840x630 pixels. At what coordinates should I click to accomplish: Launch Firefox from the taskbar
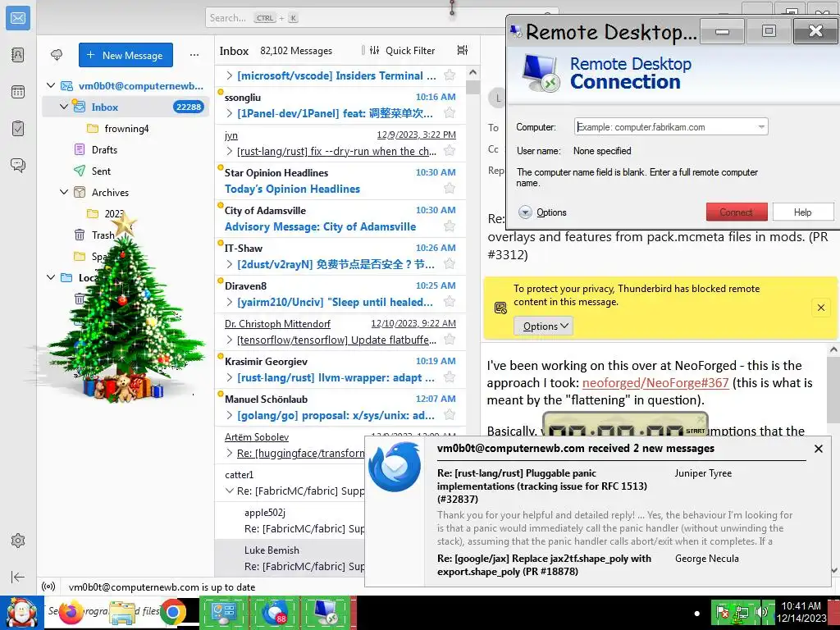71,612
